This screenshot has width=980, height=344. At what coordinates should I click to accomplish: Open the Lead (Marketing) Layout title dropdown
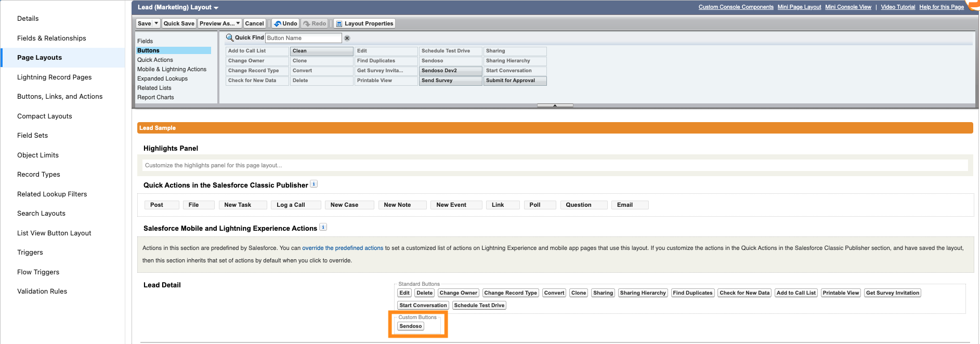click(216, 8)
